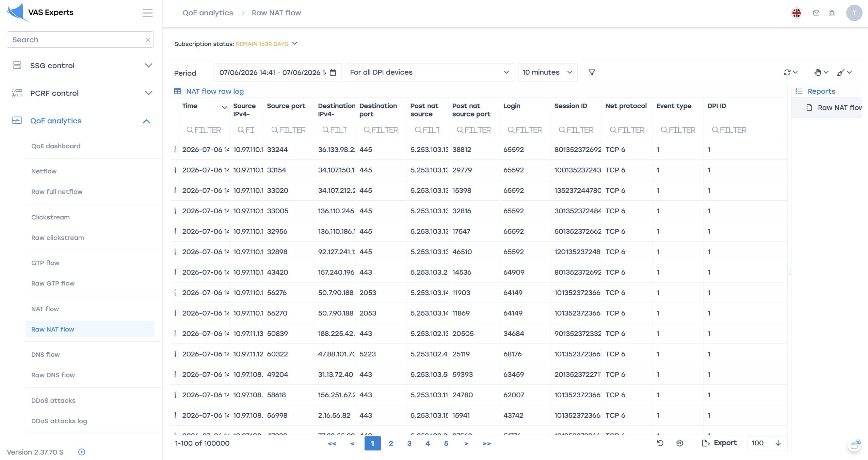Viewport: 868px width, 460px height.
Task: Open GTP flow menu item
Action: pos(45,263)
